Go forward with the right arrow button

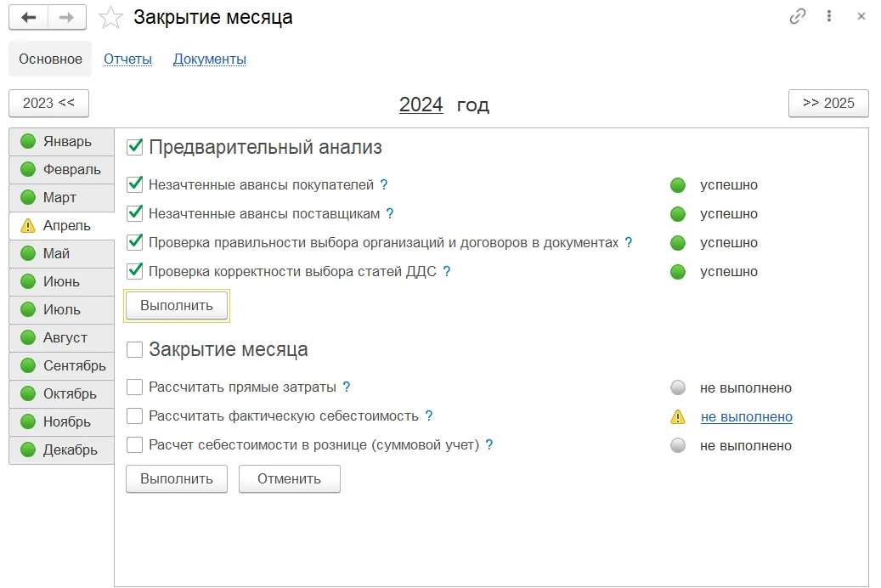[x=67, y=18]
